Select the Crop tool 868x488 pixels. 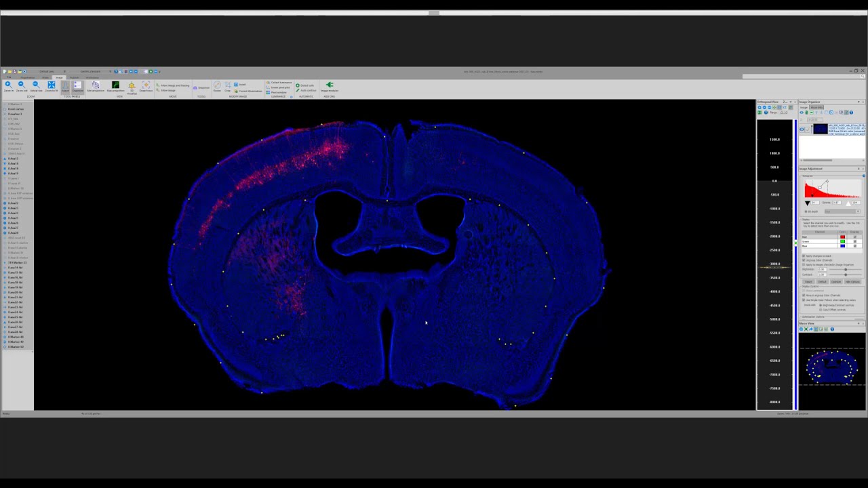[228, 86]
